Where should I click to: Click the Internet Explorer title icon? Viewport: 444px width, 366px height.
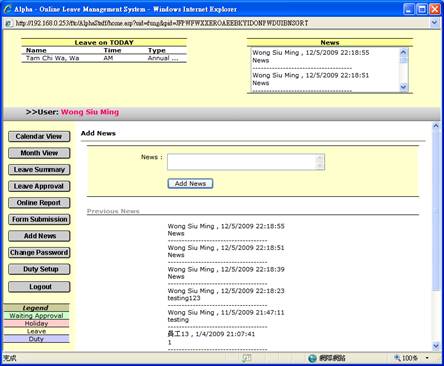(8, 9)
